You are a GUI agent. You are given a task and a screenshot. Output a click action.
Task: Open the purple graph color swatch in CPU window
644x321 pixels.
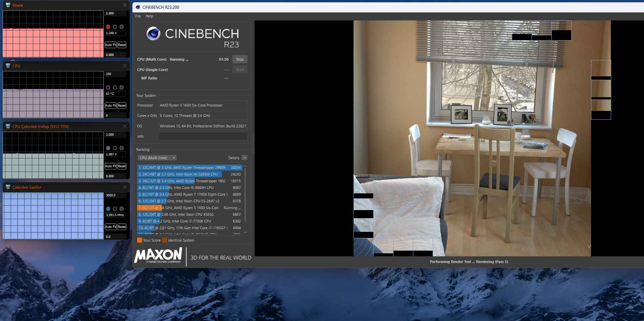tap(108, 87)
